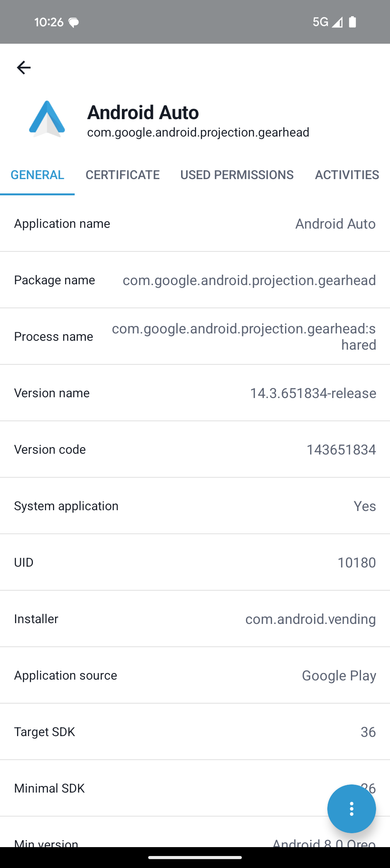This screenshot has width=390, height=868.
Task: Tap the Android Auto app logo
Action: 47,119
